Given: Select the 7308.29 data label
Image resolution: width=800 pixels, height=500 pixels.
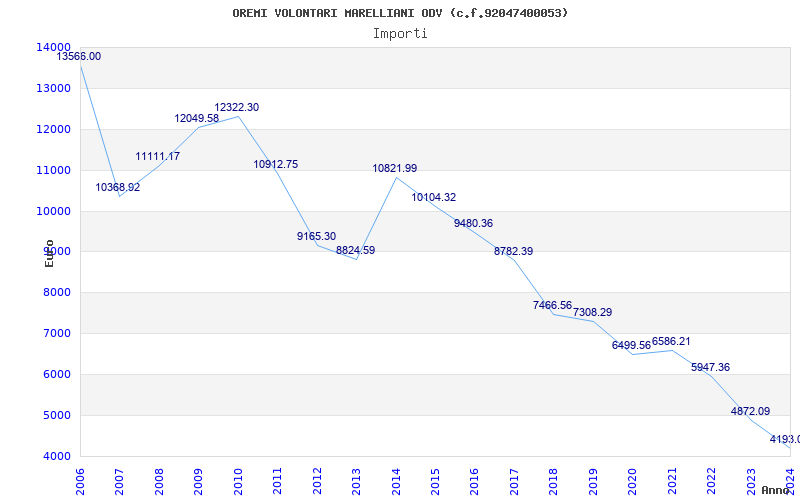Looking at the screenshot, I should 592,312.
